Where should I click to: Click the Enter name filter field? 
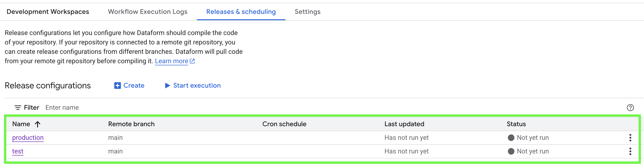[x=62, y=107]
